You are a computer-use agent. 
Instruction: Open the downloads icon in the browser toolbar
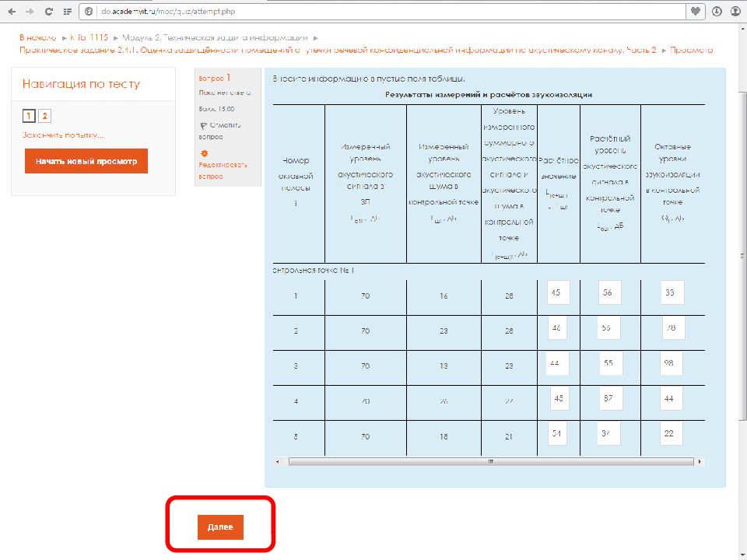(x=716, y=12)
